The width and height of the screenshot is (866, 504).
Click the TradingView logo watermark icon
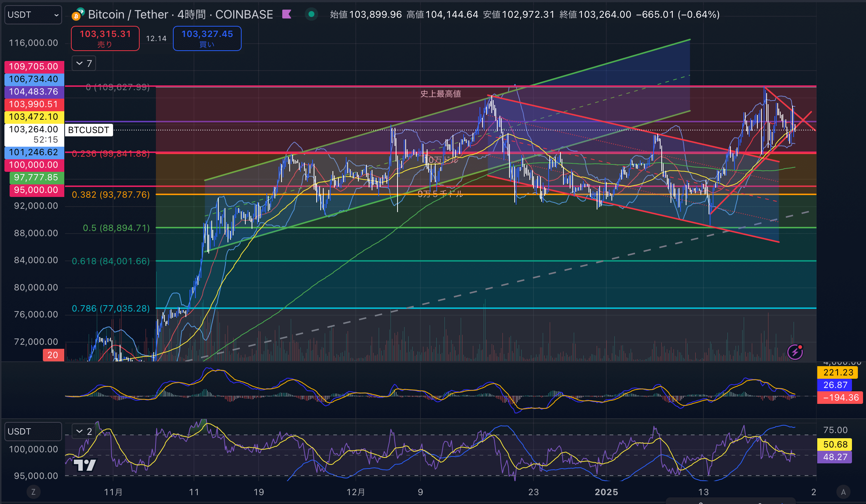click(x=85, y=465)
